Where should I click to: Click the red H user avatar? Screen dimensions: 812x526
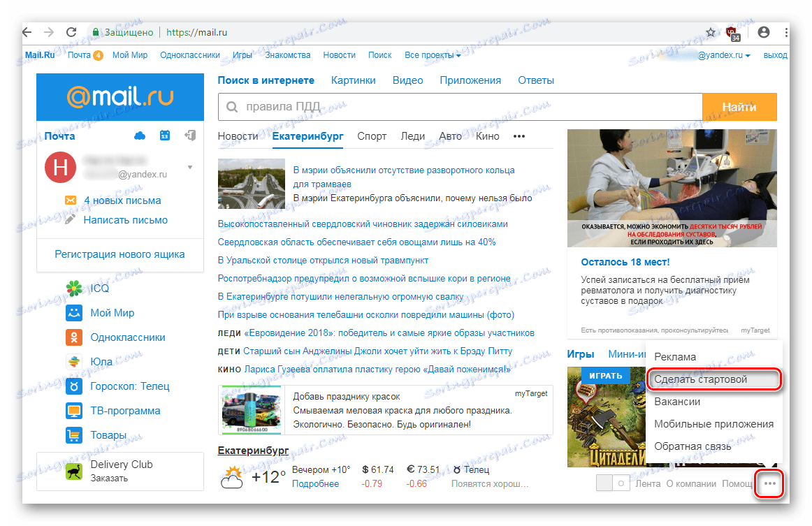[61, 167]
